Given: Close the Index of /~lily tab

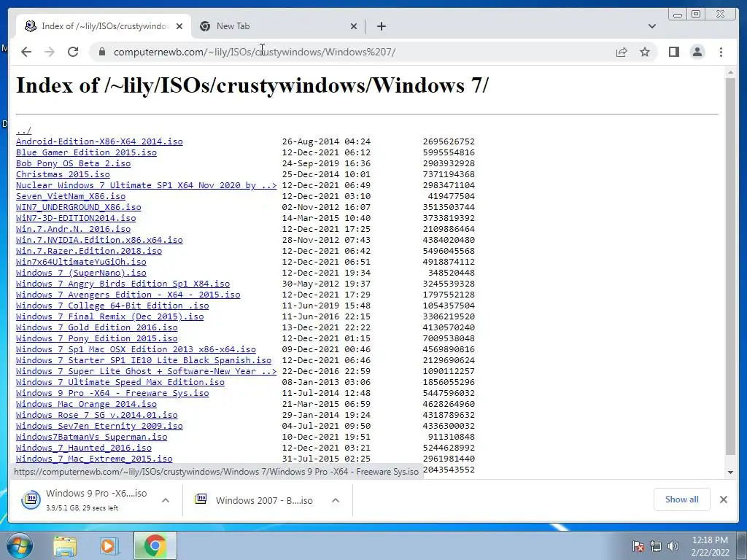Looking at the screenshot, I should pyautogui.click(x=179, y=26).
